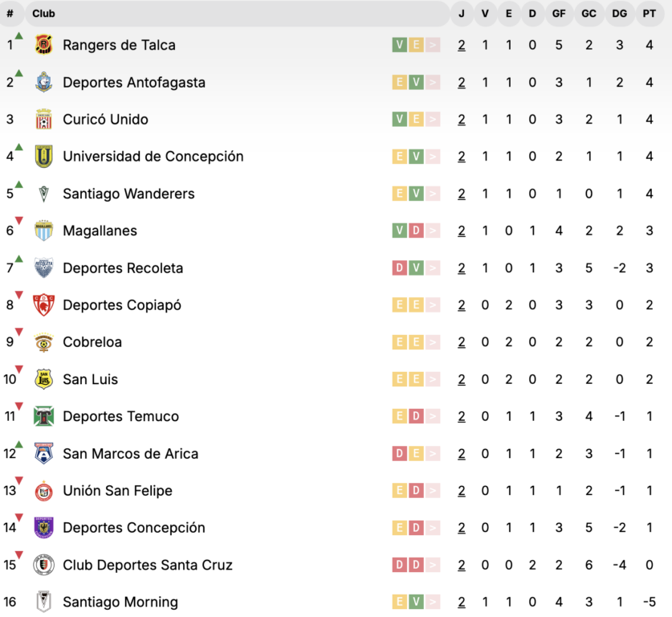Viewport: 672px width, 617px height.
Task: Click Club Deportes Santa Cruz matches played number
Action: point(462,565)
